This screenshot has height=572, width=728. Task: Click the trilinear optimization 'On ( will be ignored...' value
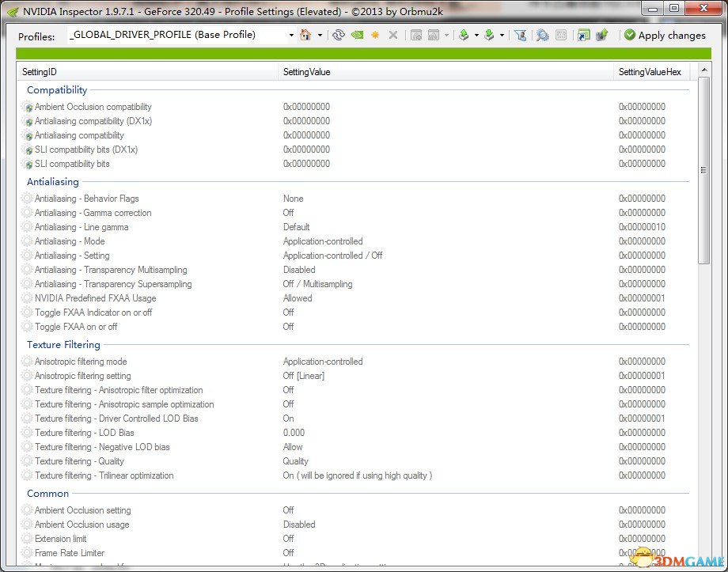pyautogui.click(x=358, y=475)
